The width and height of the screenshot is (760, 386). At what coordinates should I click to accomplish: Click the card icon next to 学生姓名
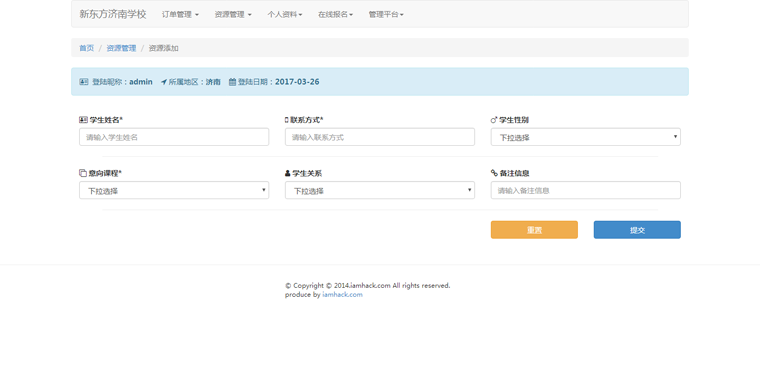click(x=83, y=120)
